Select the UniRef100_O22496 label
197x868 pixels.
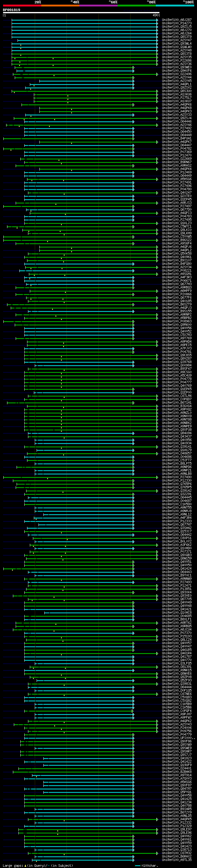[177, 74]
